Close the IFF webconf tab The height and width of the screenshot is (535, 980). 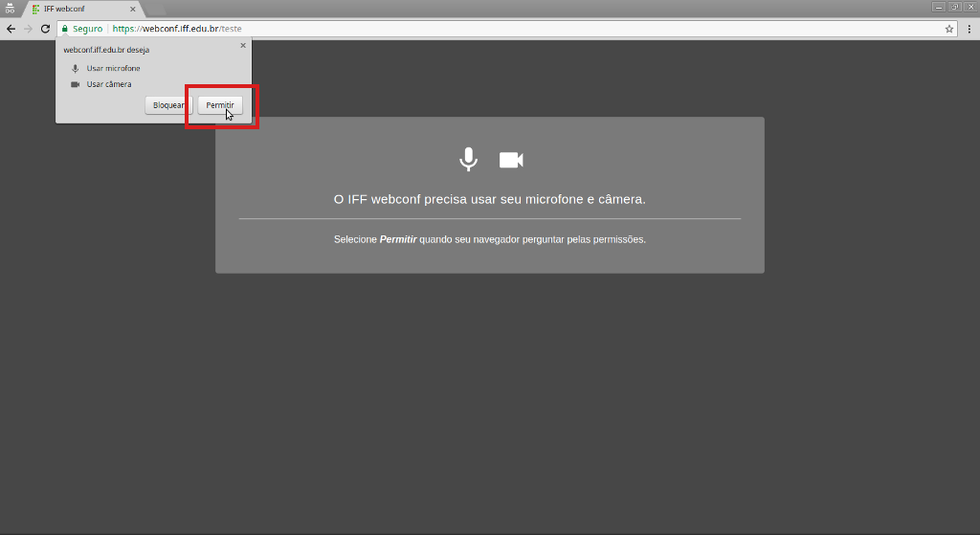[x=132, y=10]
